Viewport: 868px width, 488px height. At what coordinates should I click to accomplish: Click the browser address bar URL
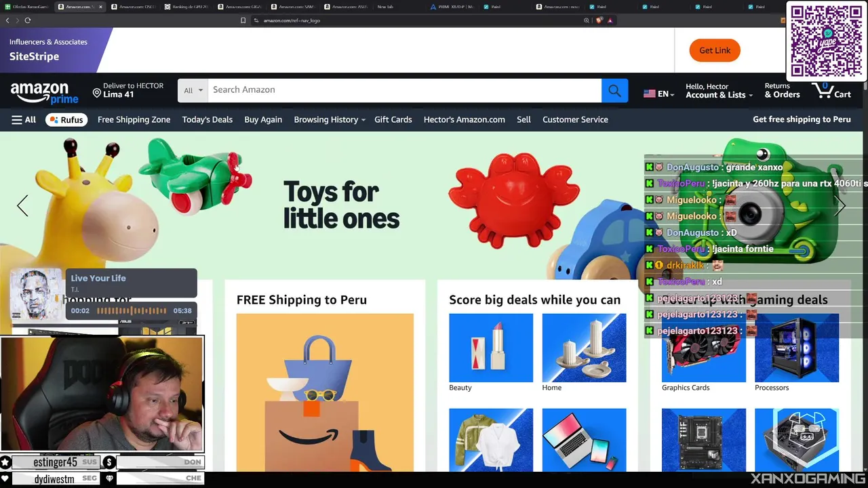[292, 20]
